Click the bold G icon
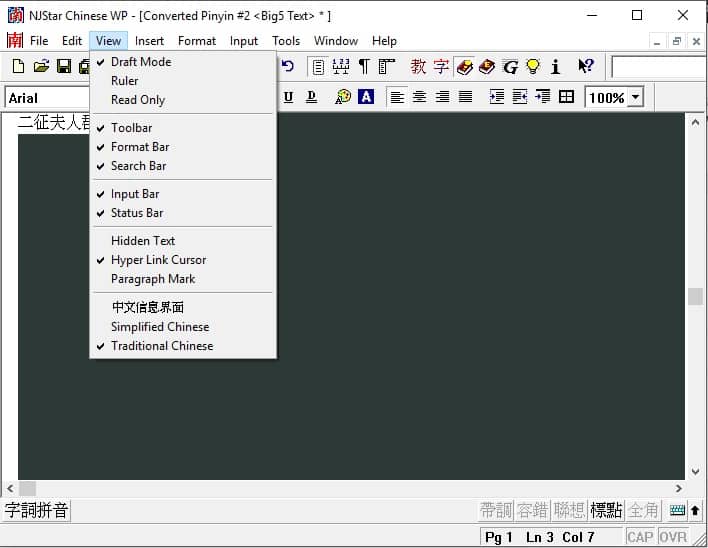The image size is (708, 548). pos(510,67)
